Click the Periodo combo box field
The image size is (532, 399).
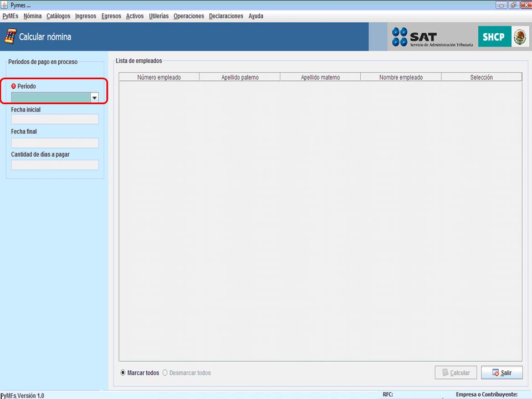click(x=51, y=98)
